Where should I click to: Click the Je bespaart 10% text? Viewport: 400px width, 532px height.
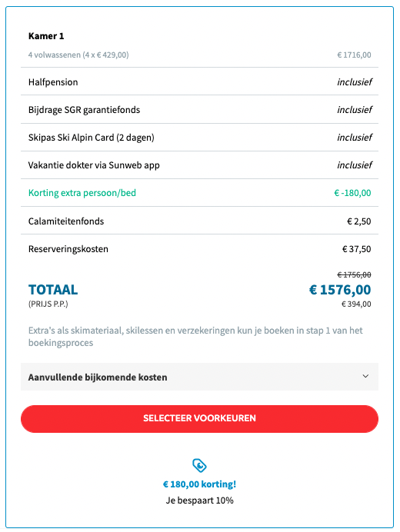coord(199,500)
